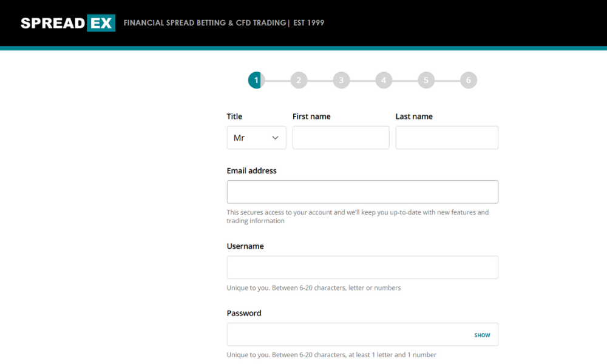Go to step 3 in progress bar
607x364 pixels.
341,80
